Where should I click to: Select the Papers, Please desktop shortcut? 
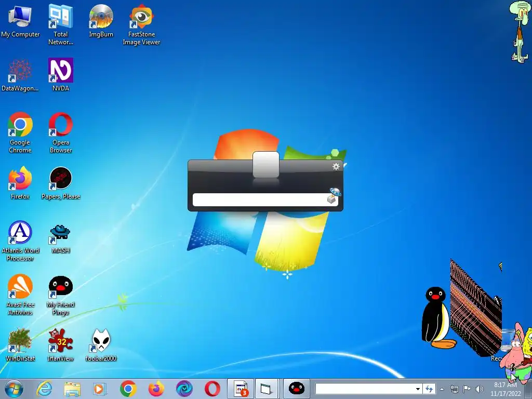coord(61,183)
